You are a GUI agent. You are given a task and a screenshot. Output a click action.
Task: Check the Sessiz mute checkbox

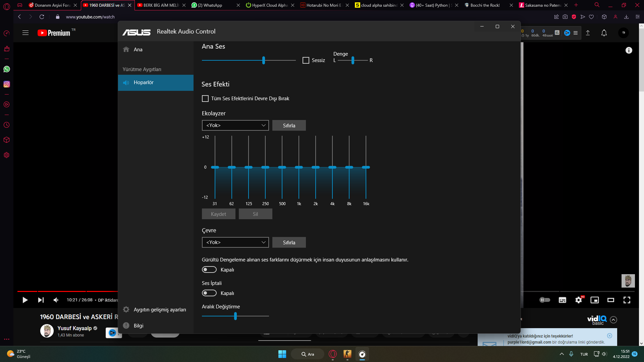pyautogui.click(x=306, y=60)
